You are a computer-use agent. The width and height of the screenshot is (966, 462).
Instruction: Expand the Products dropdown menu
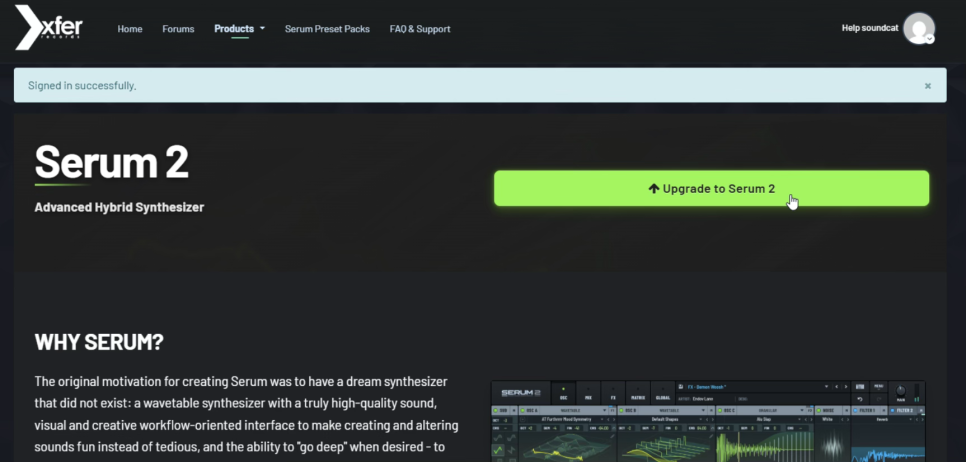pos(240,28)
